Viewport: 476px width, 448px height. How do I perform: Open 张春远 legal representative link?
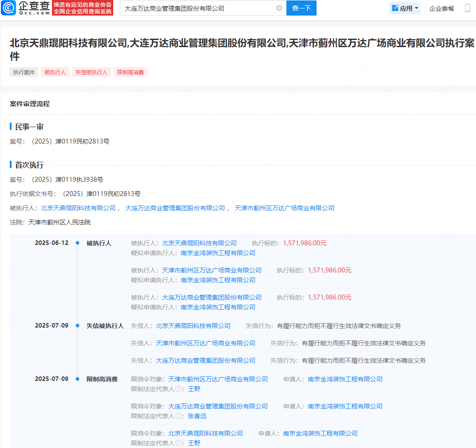pyautogui.click(x=197, y=416)
